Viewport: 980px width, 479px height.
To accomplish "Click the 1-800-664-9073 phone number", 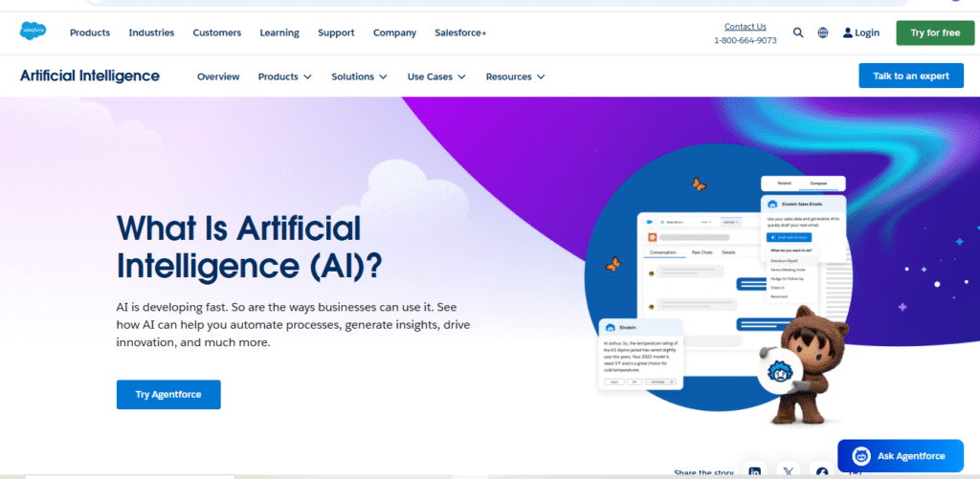I will click(745, 40).
